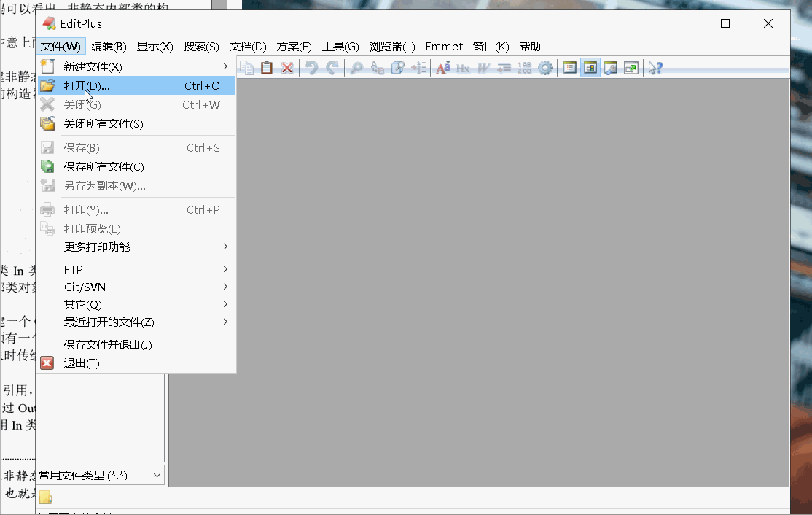Click the full screen green arrow icon
The width and height of the screenshot is (812, 515).
click(631, 68)
